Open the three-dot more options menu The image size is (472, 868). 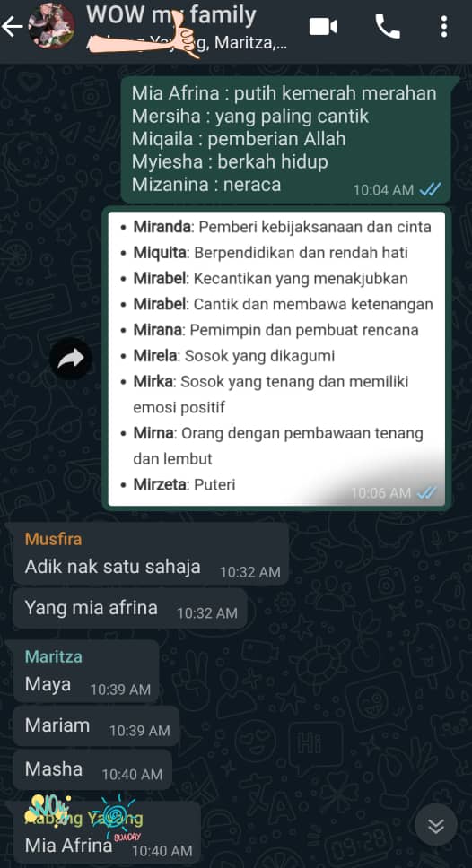point(444,27)
